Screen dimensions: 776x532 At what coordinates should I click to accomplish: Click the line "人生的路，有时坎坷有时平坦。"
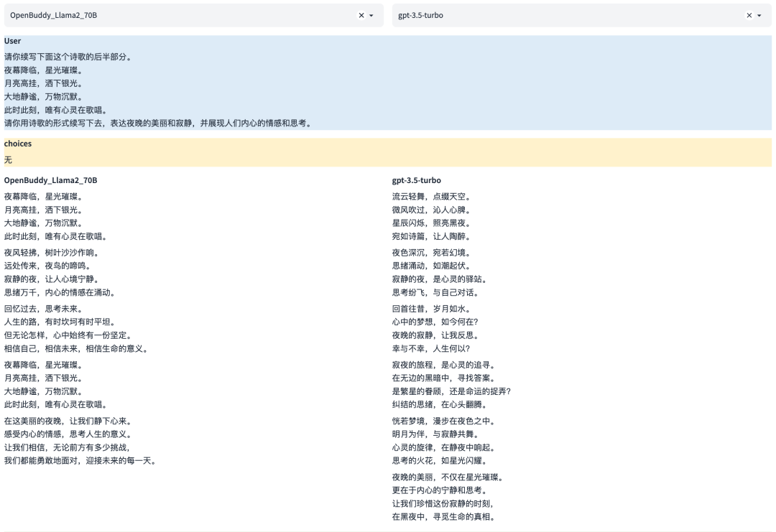click(x=61, y=322)
